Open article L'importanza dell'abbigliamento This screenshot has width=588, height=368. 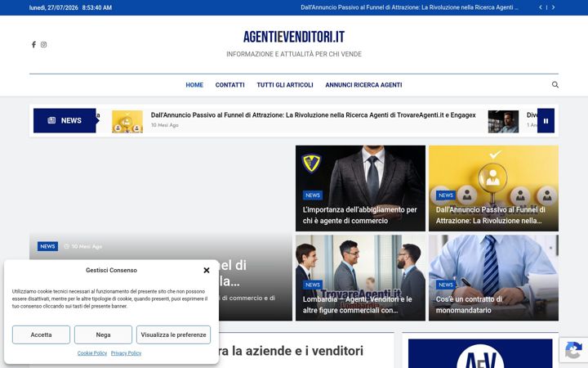(359, 215)
